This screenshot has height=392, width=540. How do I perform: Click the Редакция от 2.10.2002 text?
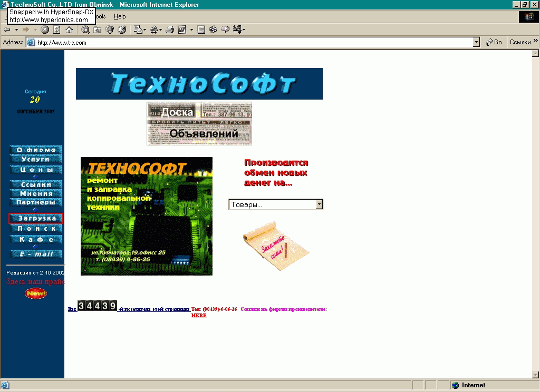click(35, 272)
